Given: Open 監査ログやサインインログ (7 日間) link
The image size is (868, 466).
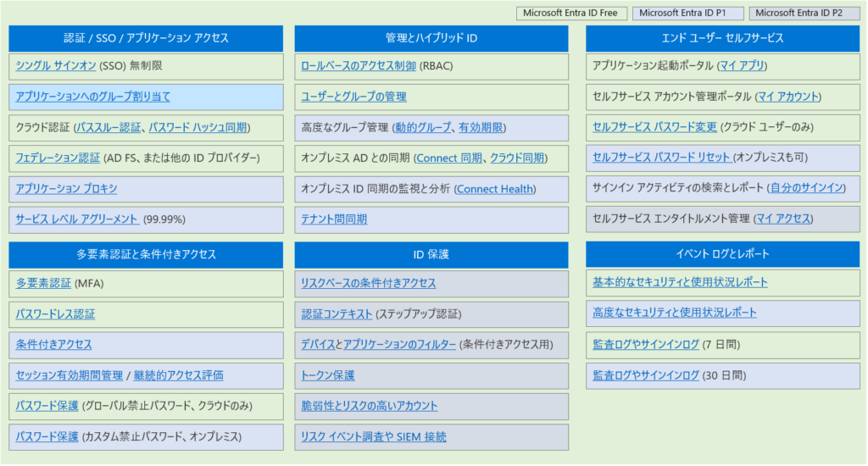Looking at the screenshot, I should 646,344.
